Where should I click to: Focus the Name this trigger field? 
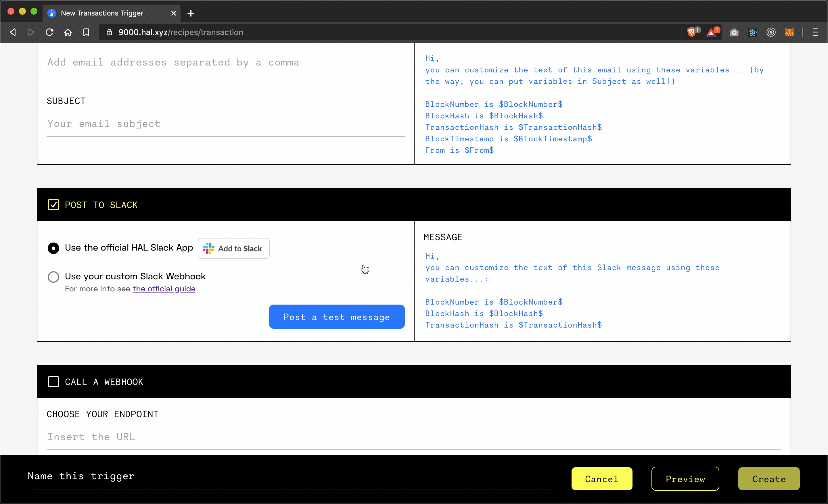[x=290, y=476]
